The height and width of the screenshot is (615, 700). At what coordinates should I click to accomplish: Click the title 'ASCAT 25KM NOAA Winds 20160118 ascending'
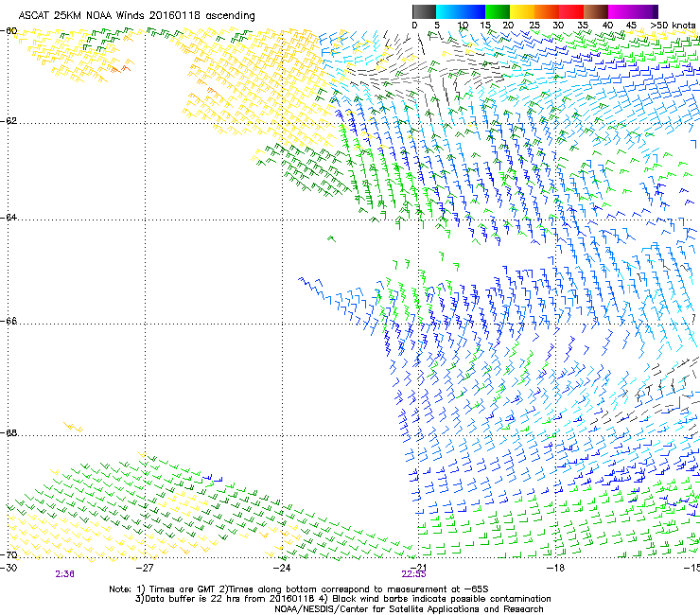pyautogui.click(x=136, y=16)
